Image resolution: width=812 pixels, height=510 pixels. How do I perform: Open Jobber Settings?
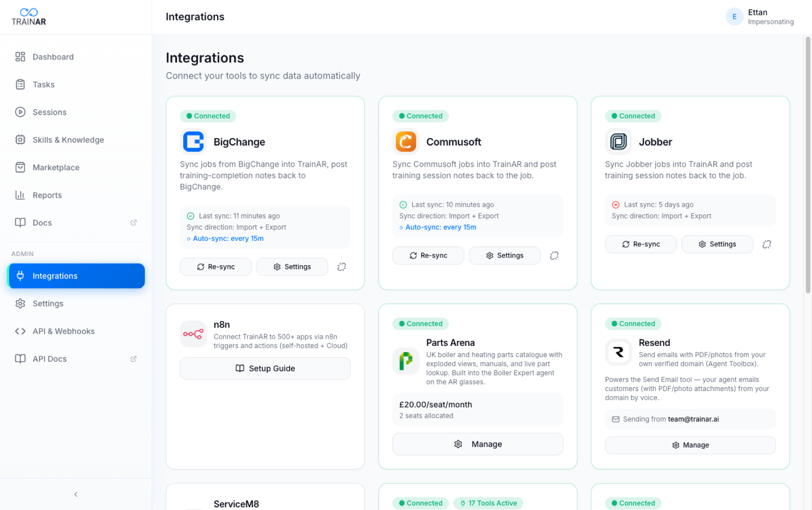[x=717, y=244]
